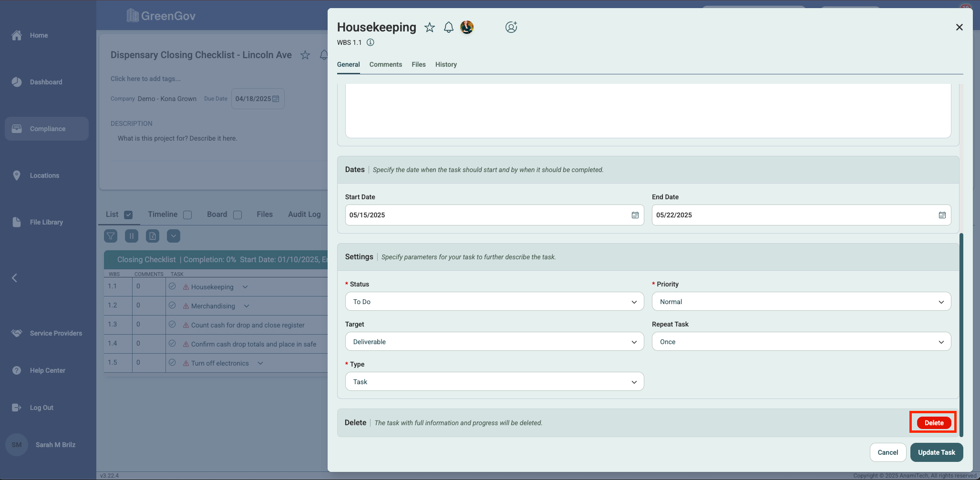This screenshot has height=480, width=980.
Task: Click the dialog's vertical scrollbar
Action: (961, 334)
